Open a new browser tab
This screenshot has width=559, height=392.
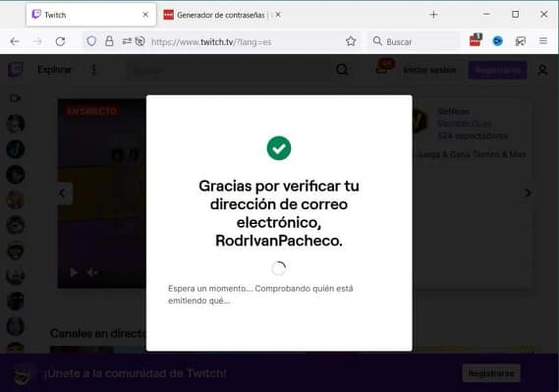pos(433,15)
